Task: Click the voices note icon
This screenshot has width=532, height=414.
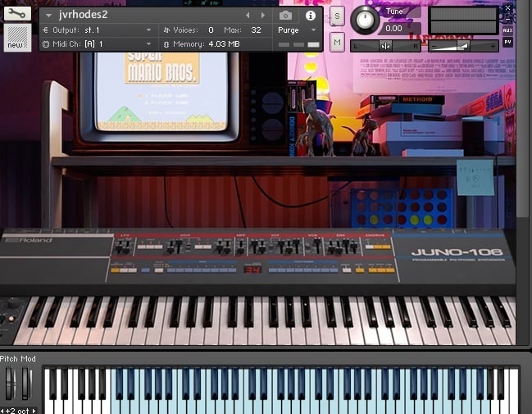Action: (166, 30)
